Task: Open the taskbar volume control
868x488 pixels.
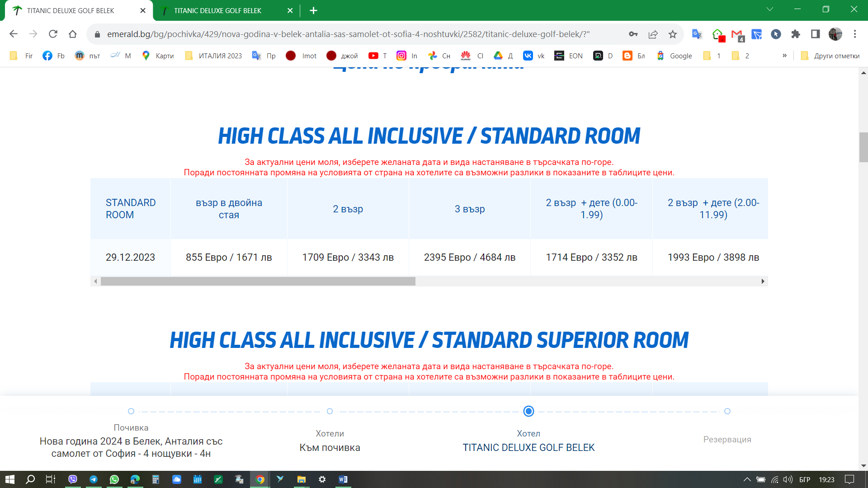Action: tap(788, 479)
